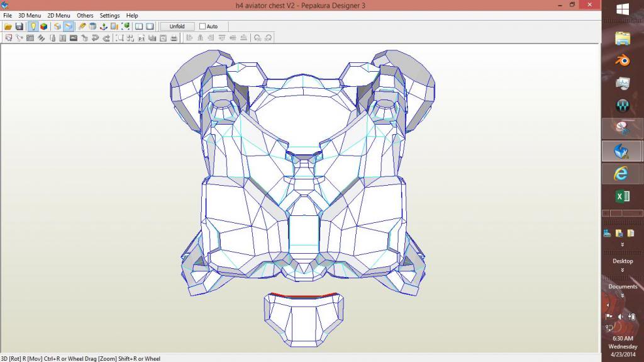Rotate part 90 degrees clockwise icon
The image size is (644, 362).
pyautogui.click(x=268, y=38)
